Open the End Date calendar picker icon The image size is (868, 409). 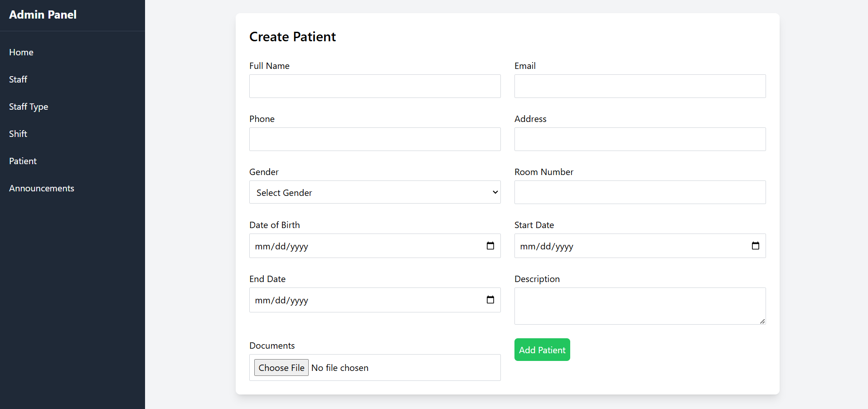pos(490,300)
